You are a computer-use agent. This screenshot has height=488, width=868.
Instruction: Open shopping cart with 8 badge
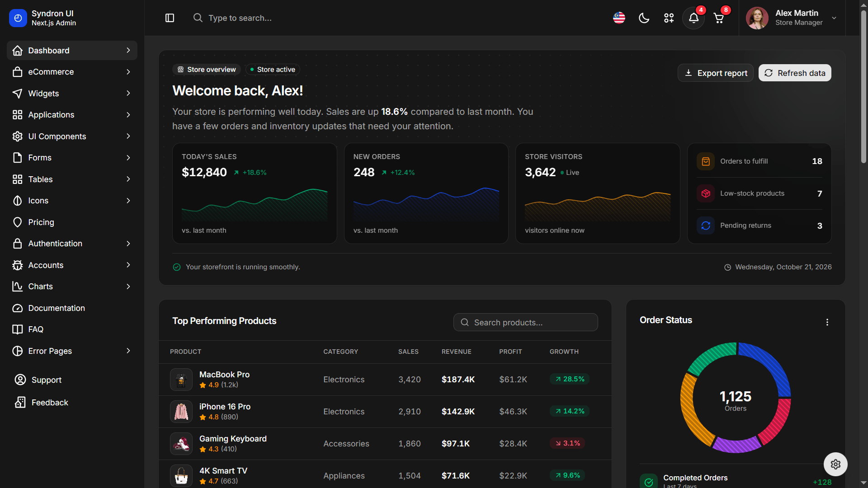(x=718, y=18)
